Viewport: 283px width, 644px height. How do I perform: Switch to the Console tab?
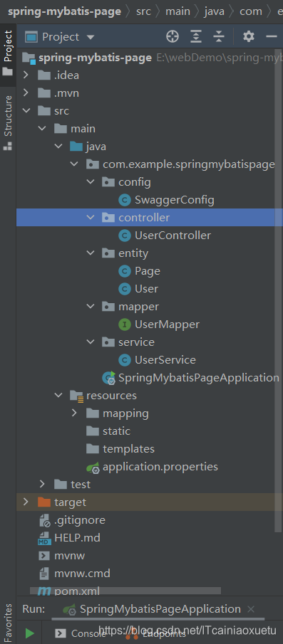coord(81,633)
